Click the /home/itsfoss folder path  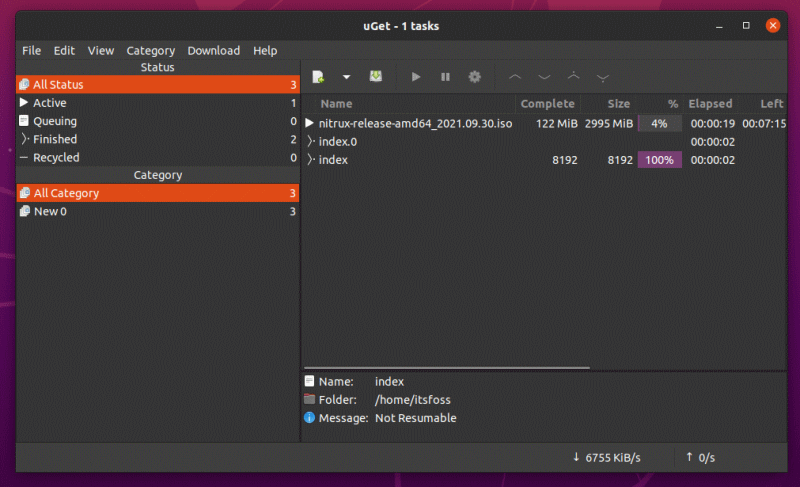tap(413, 400)
